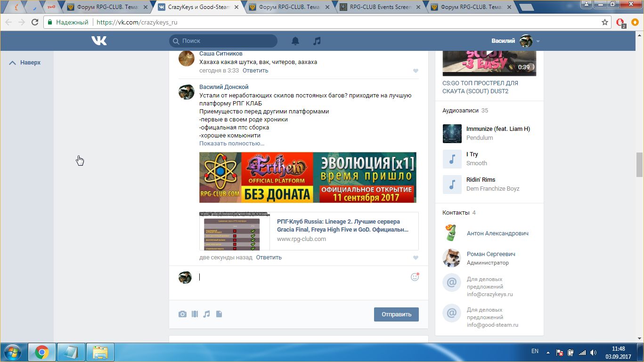
Task: Open the file explorer taskbar icon
Action: [x=100, y=352]
